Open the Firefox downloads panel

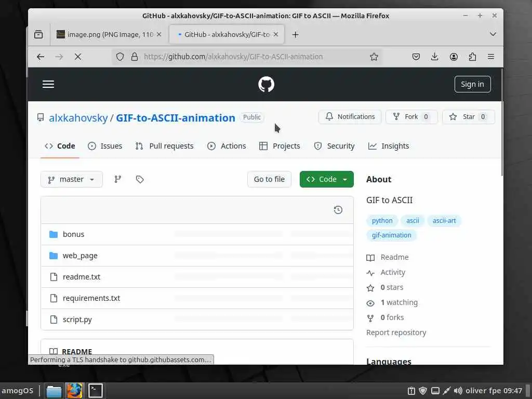pyautogui.click(x=435, y=57)
